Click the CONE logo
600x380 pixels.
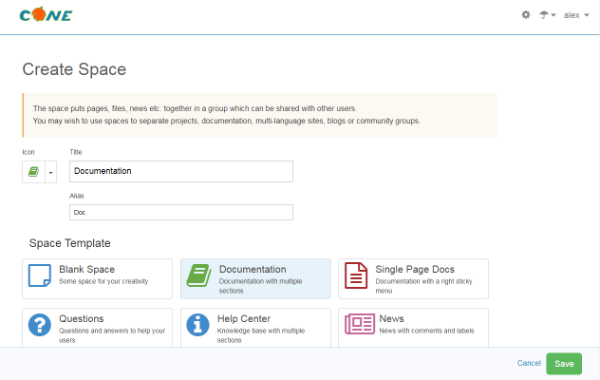(x=46, y=15)
